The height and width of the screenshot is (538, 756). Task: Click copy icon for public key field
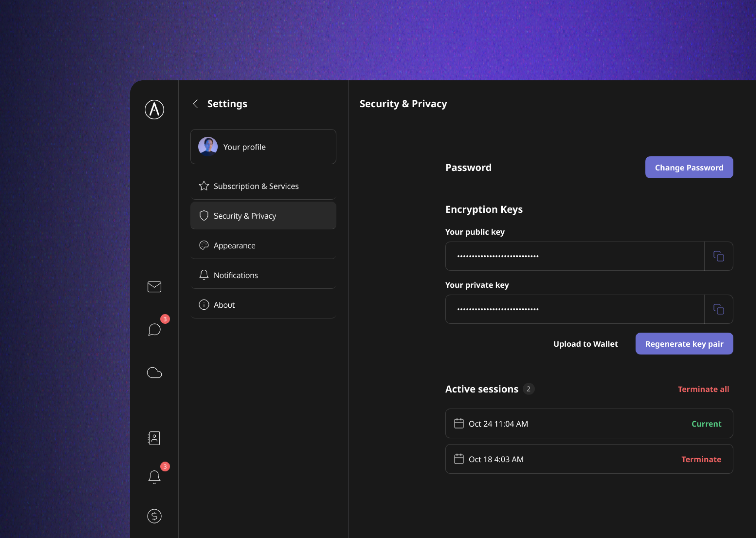click(719, 256)
